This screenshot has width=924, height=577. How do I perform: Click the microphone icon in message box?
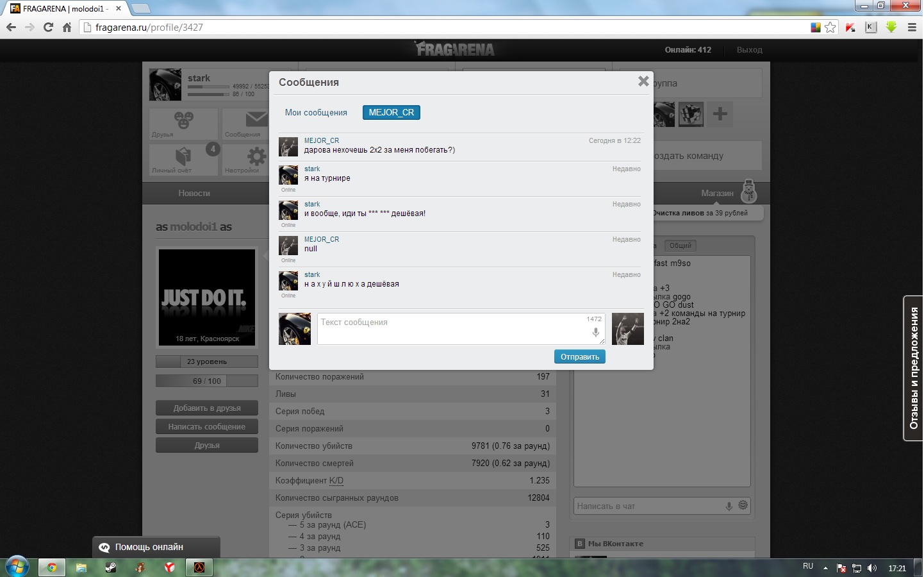pos(595,332)
